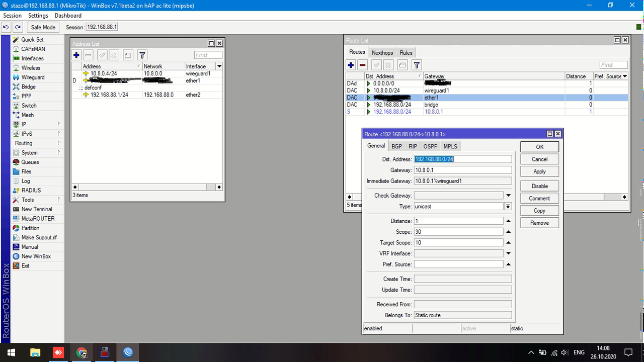The width and height of the screenshot is (644, 362).
Task: Open Wireless sidebar entry
Action: tap(31, 68)
